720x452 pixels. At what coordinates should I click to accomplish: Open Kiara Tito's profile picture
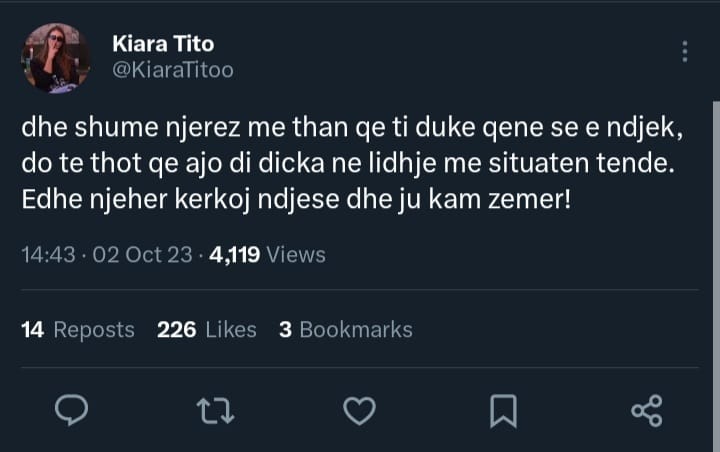[55, 58]
